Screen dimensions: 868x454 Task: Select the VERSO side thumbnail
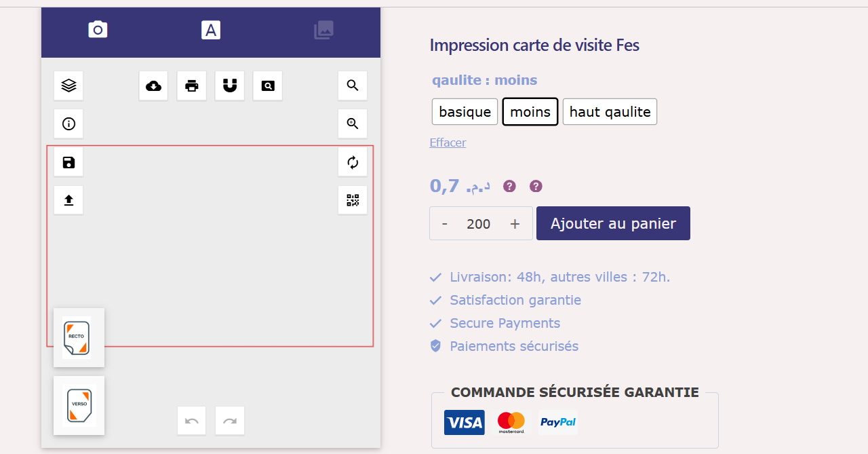pyautogui.click(x=79, y=405)
